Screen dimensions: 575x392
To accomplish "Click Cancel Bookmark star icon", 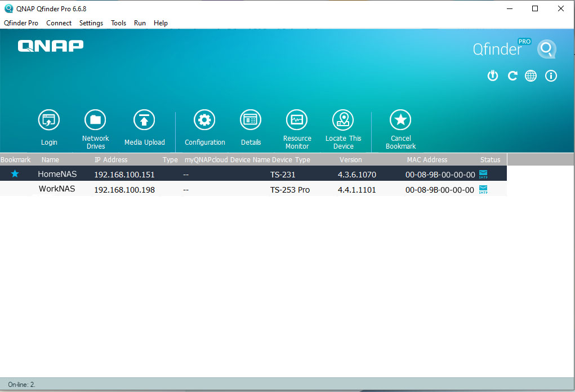I will tap(400, 120).
